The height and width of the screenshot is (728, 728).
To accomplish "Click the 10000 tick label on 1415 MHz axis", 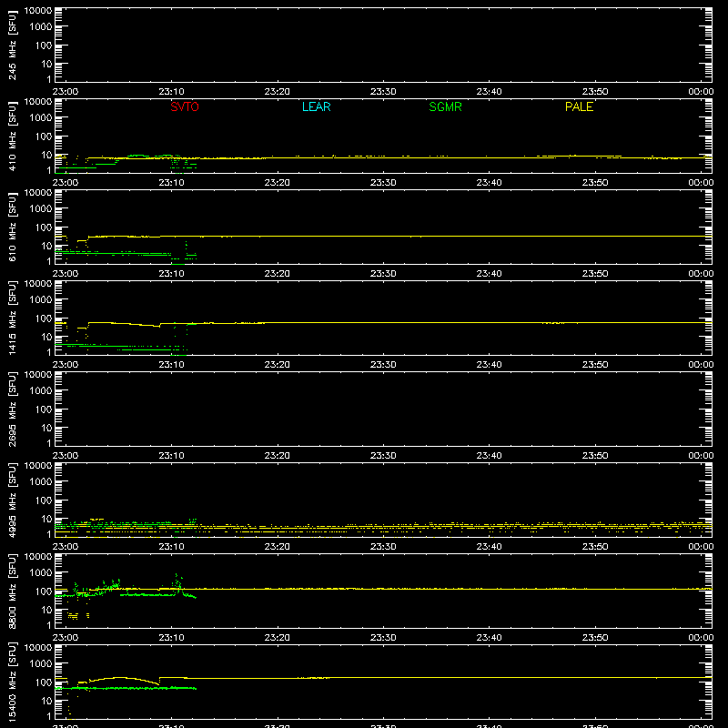I will tap(38, 284).
